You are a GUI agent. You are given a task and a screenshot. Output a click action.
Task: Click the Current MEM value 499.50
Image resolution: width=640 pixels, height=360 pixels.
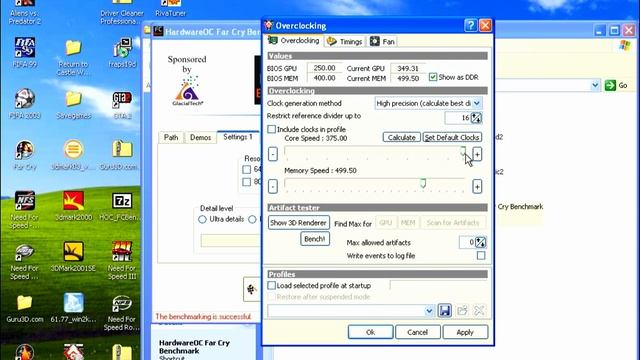(x=407, y=78)
